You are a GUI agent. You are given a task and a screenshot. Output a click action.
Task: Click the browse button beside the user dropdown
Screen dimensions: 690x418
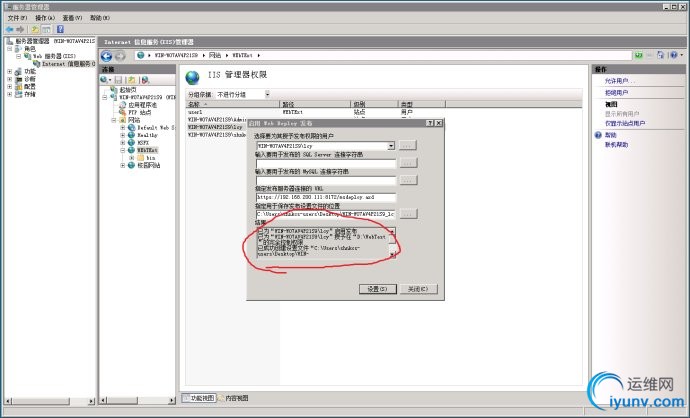coord(408,145)
